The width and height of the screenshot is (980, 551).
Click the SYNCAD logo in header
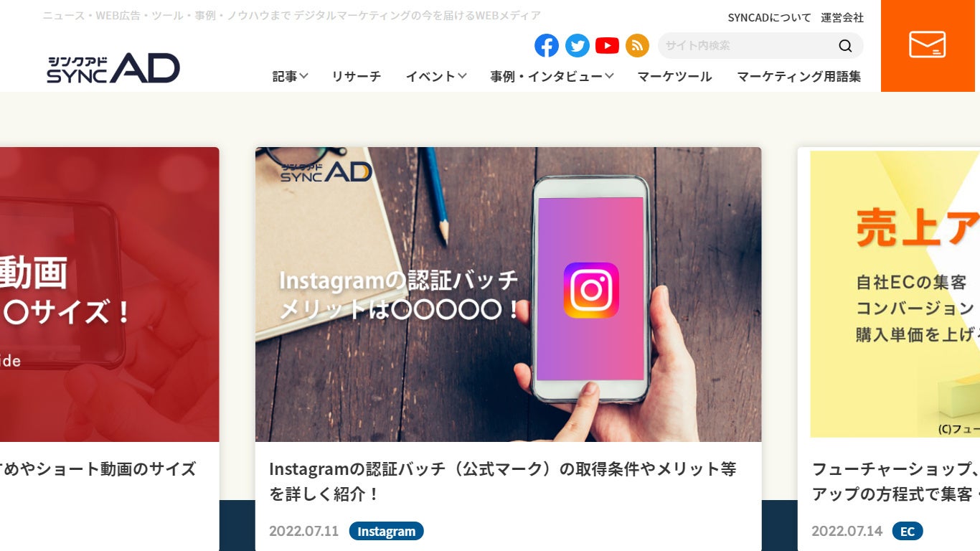click(113, 67)
